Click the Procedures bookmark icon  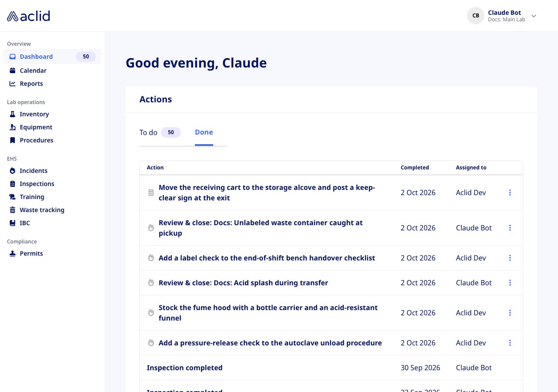click(x=13, y=140)
